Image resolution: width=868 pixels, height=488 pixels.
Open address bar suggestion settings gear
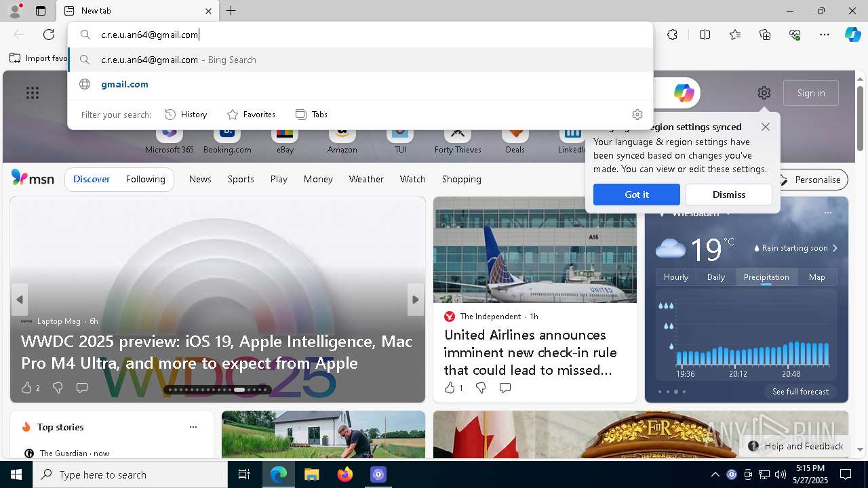[637, 115]
